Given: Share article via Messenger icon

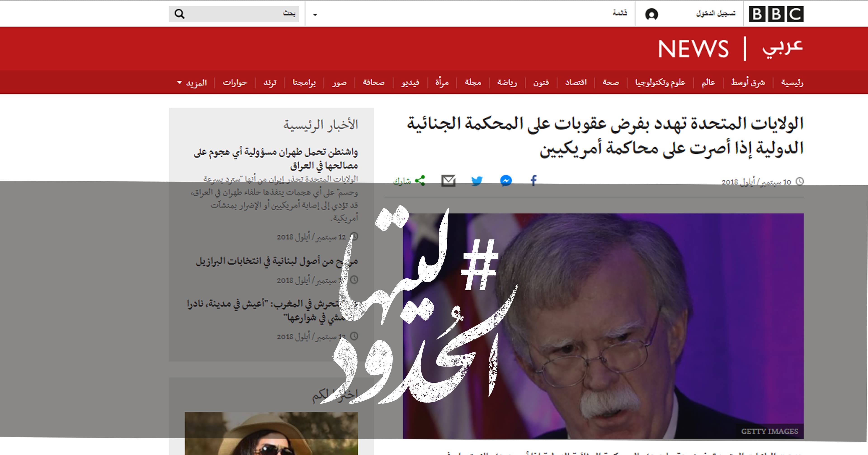Looking at the screenshot, I should 506,181.
